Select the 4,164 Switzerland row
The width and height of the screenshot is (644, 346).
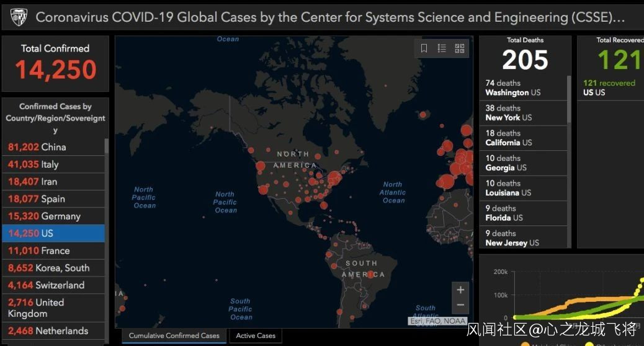point(53,285)
